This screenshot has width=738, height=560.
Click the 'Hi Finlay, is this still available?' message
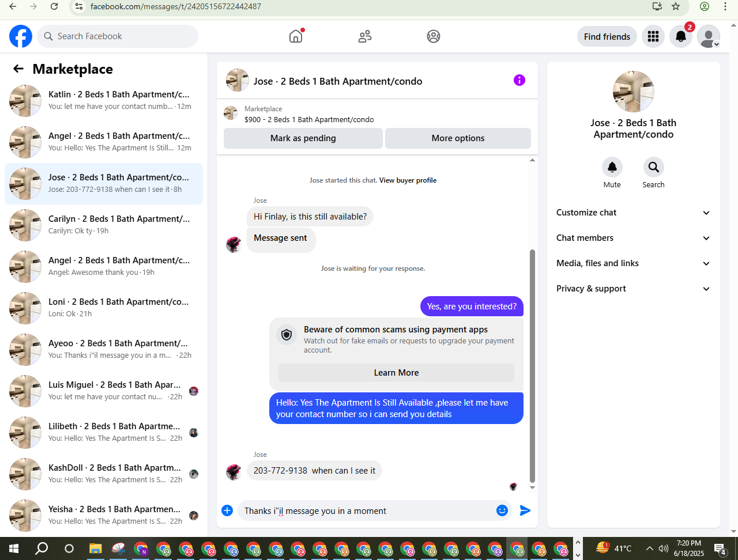tap(310, 217)
